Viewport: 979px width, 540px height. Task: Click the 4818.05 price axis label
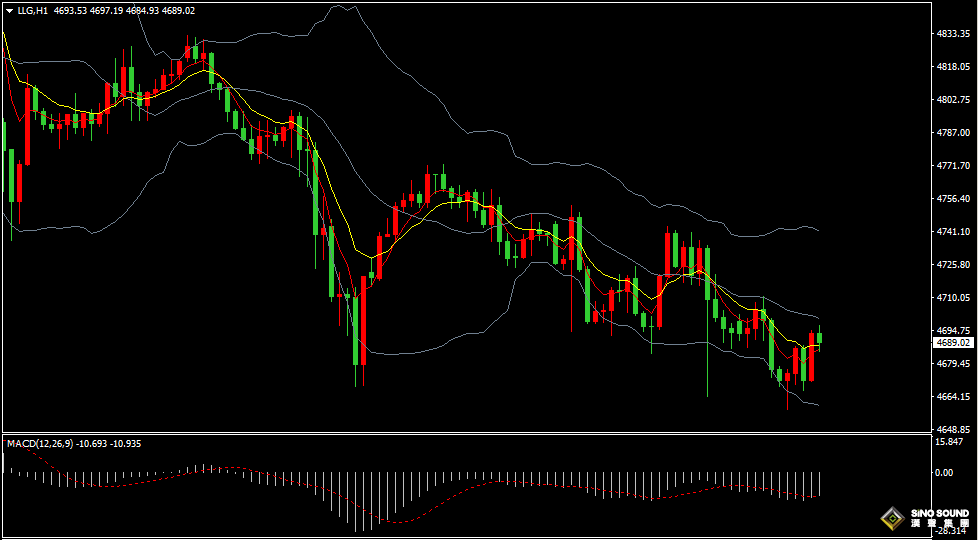pyautogui.click(x=953, y=67)
